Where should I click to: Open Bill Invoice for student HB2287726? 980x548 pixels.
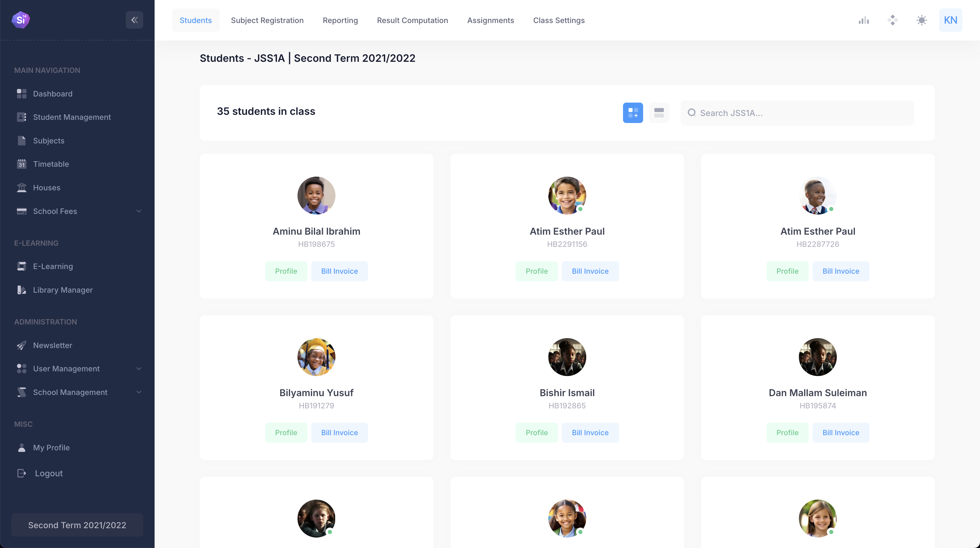[841, 271]
